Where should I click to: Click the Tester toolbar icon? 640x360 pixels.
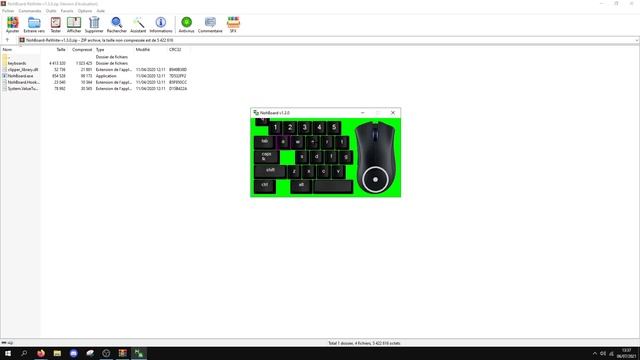click(56, 24)
